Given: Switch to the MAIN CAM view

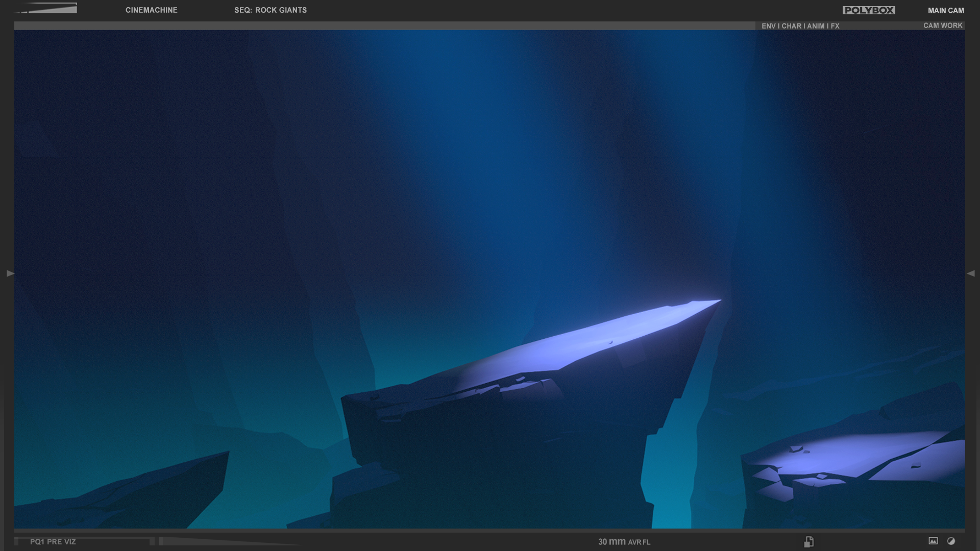Looking at the screenshot, I should tap(946, 10).
